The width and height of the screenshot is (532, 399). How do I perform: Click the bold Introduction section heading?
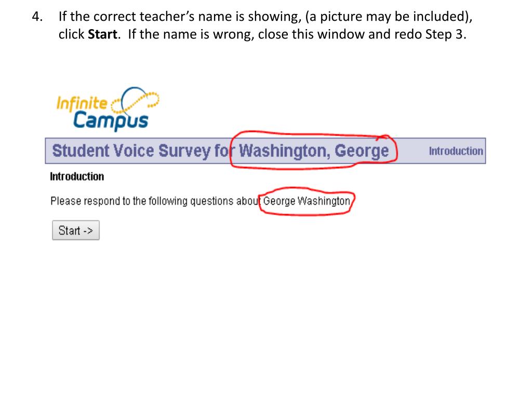click(x=77, y=177)
